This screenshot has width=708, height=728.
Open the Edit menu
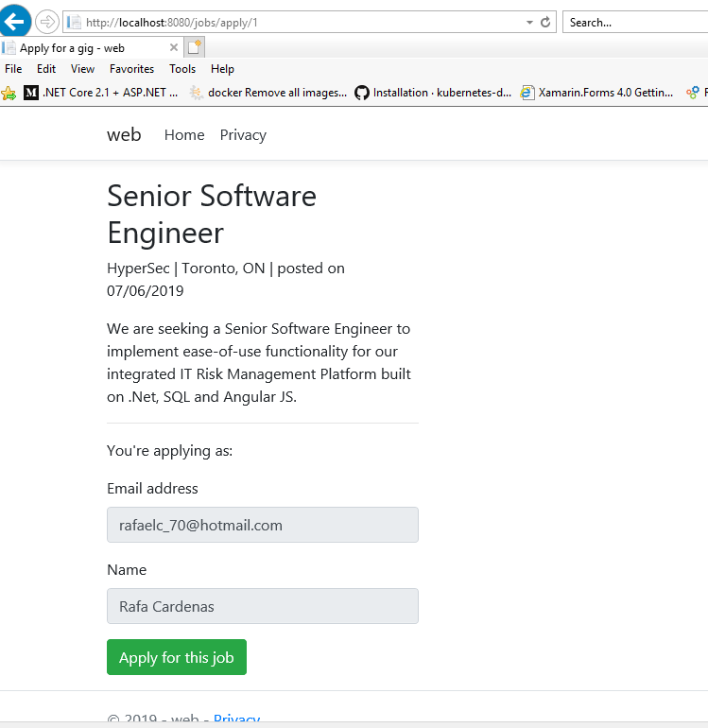46,69
